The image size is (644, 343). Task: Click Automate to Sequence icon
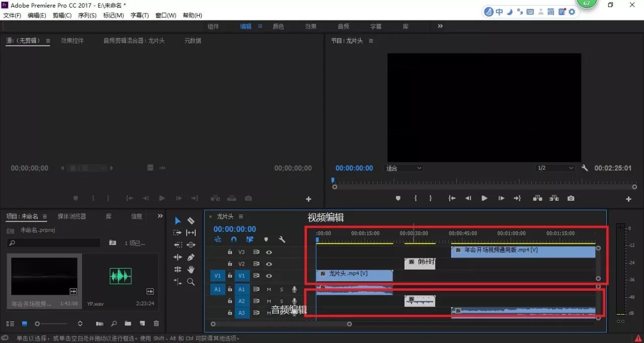tap(100, 323)
